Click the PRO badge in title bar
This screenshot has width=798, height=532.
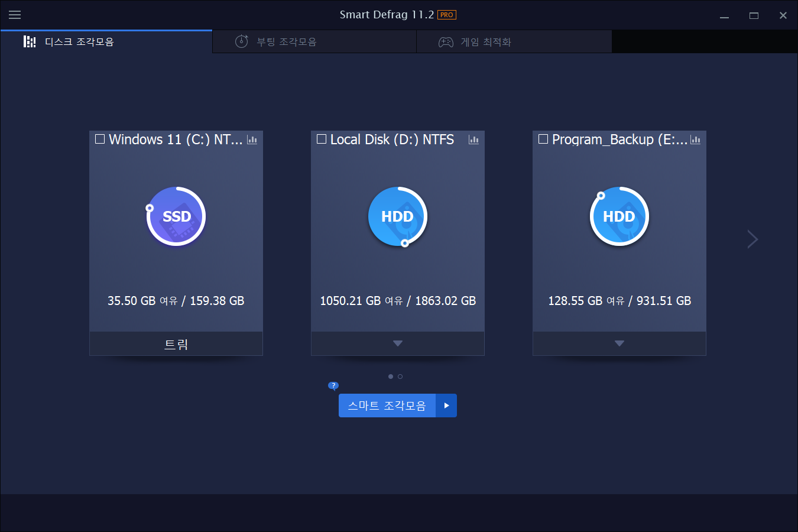point(447,15)
